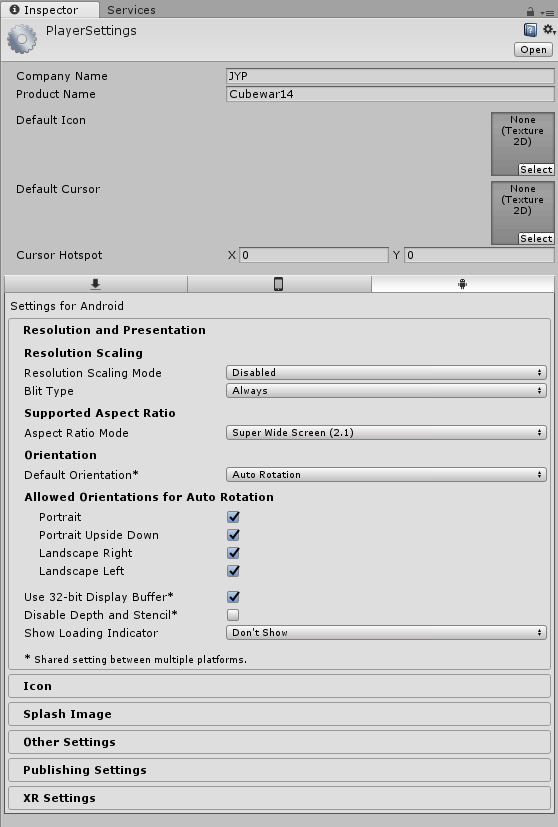Click the Company Name field

(x=390, y=76)
